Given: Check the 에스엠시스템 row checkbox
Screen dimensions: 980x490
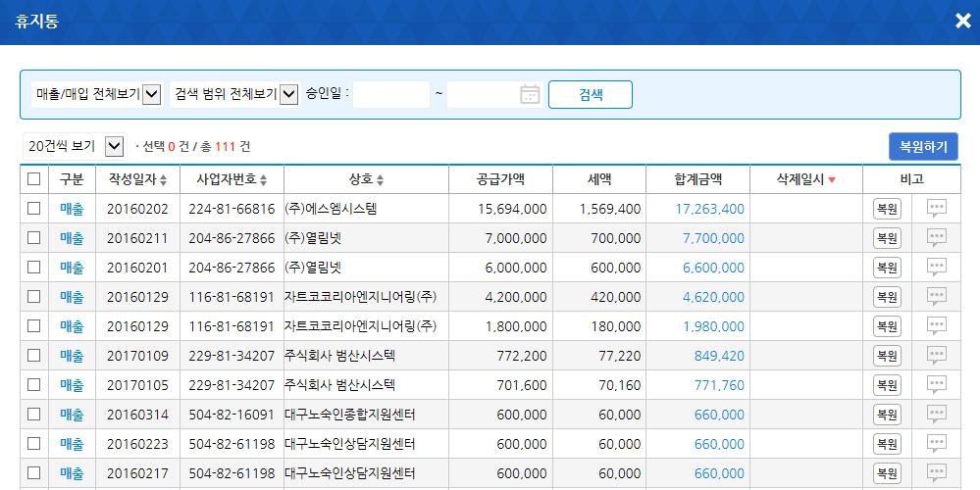Looking at the screenshot, I should 33,209.
